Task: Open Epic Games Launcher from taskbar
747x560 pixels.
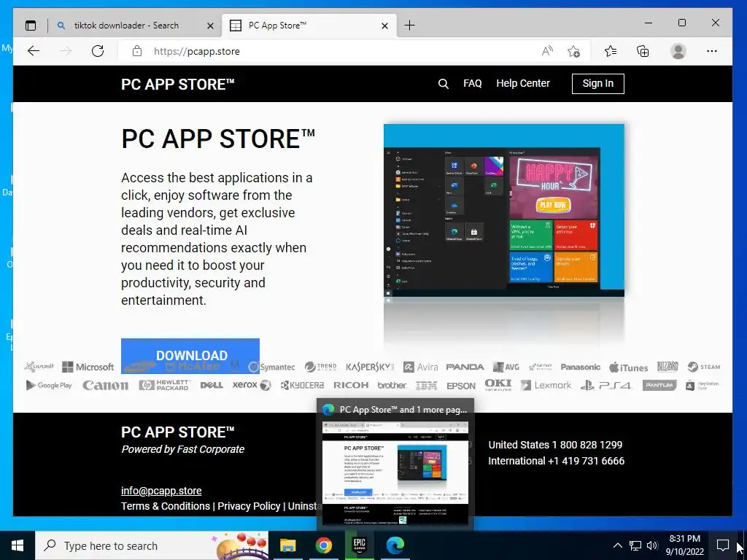Action: click(x=359, y=545)
